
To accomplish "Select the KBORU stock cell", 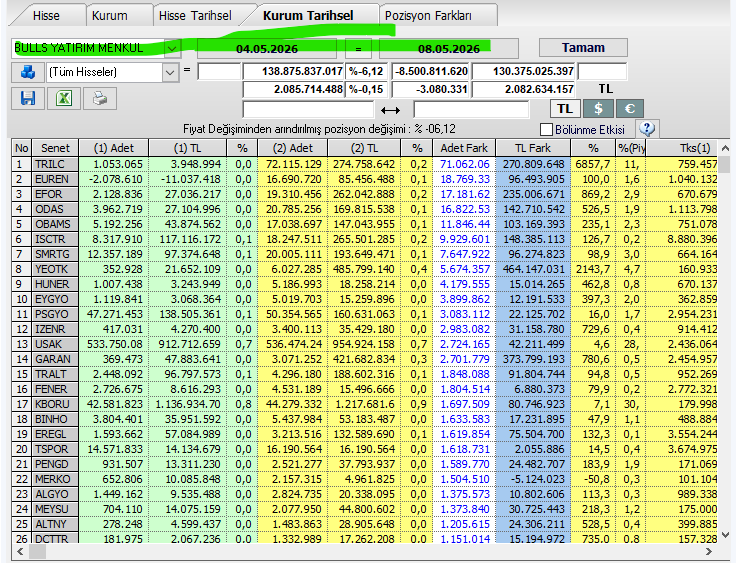I will pos(55,404).
